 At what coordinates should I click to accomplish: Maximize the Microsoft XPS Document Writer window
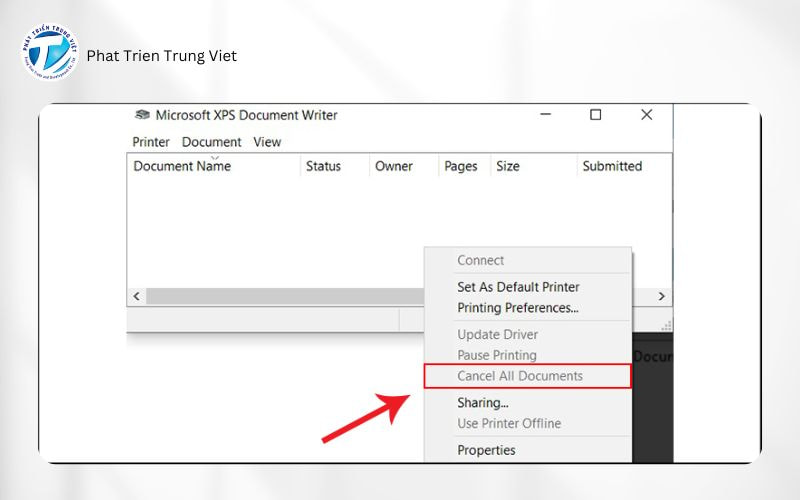pos(596,115)
